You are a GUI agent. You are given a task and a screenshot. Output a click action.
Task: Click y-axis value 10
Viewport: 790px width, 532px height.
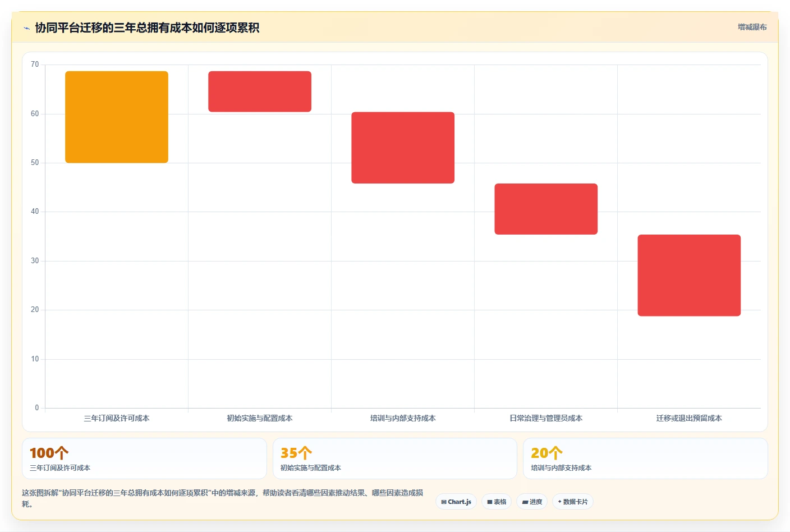click(x=35, y=359)
